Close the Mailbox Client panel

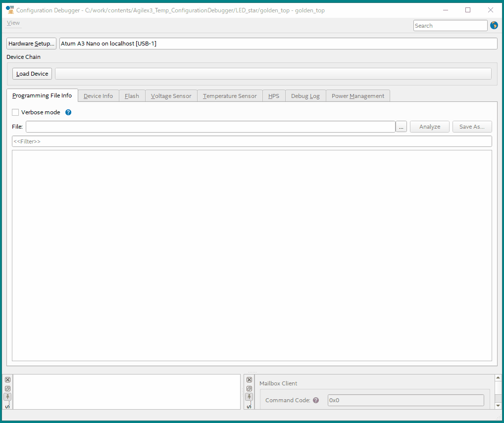click(x=249, y=380)
